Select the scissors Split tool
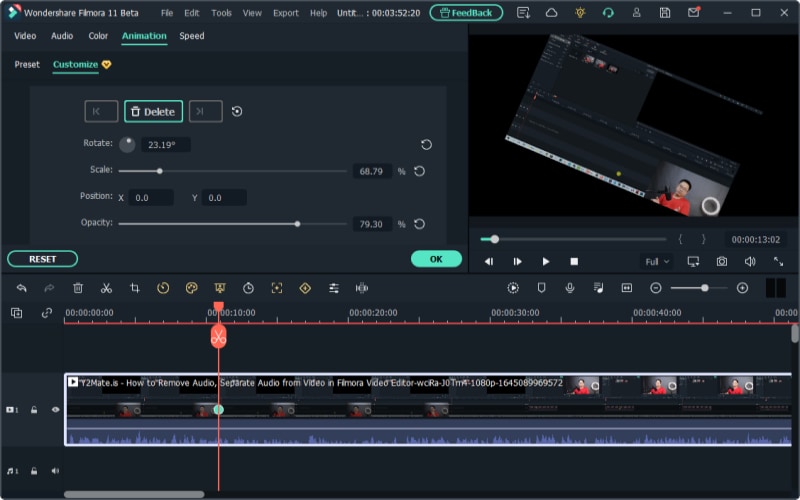Viewport: 800px width, 500px height. click(106, 288)
